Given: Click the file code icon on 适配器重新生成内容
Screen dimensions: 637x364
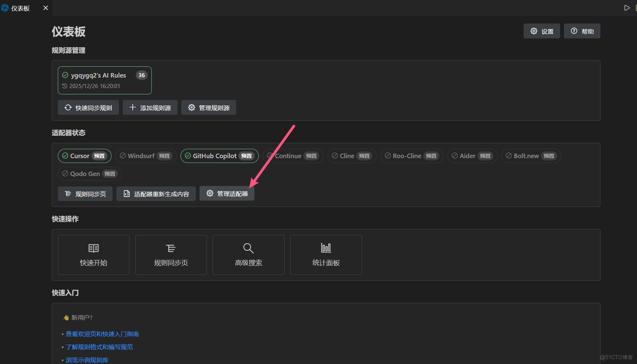Looking at the screenshot, I should (x=127, y=194).
